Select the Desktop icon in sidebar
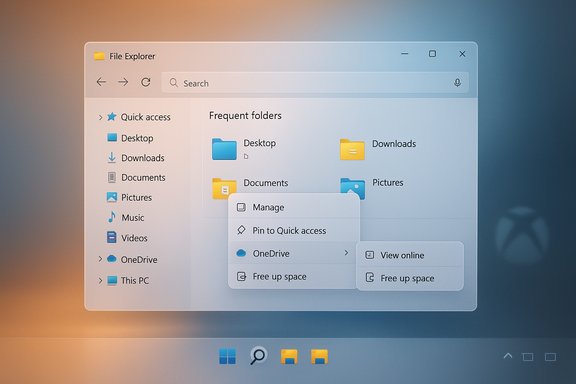 (x=112, y=137)
